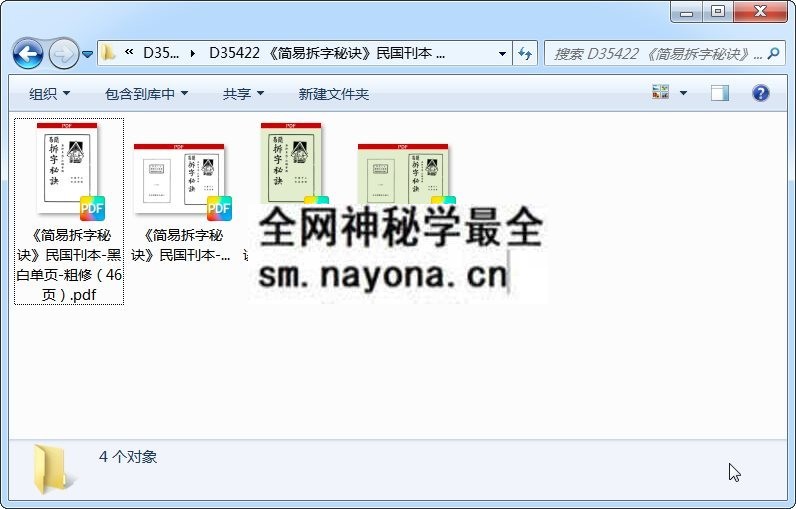Click the 4 个对象 status text
This screenshot has width=796, height=509.
(x=128, y=457)
